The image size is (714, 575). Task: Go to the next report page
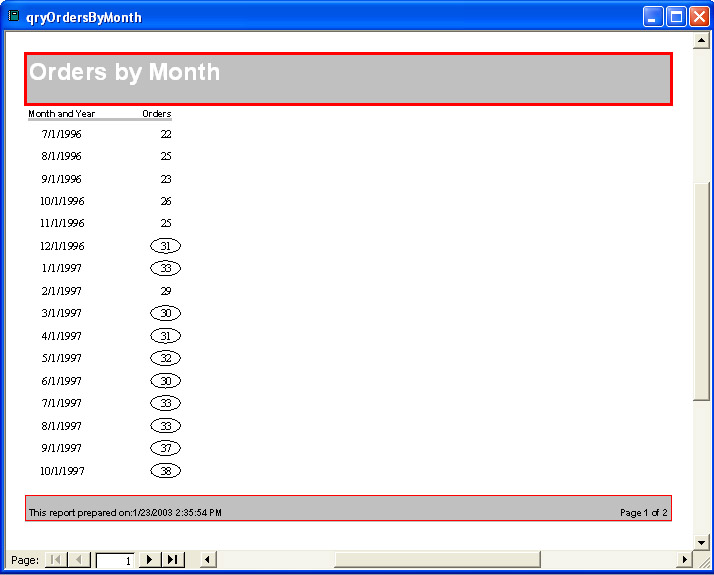point(149,560)
